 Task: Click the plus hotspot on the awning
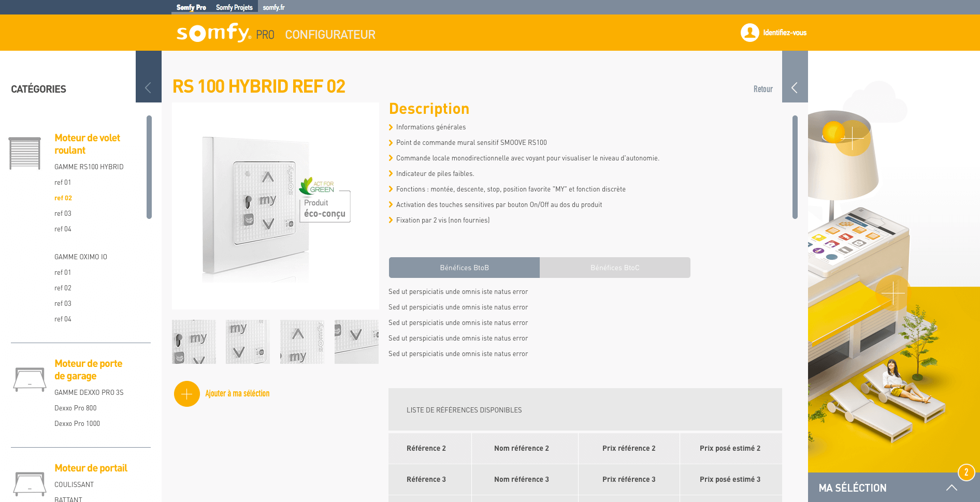(893, 294)
